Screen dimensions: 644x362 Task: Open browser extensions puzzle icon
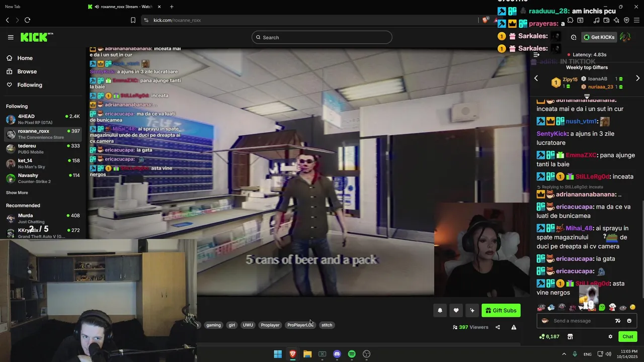click(570, 20)
